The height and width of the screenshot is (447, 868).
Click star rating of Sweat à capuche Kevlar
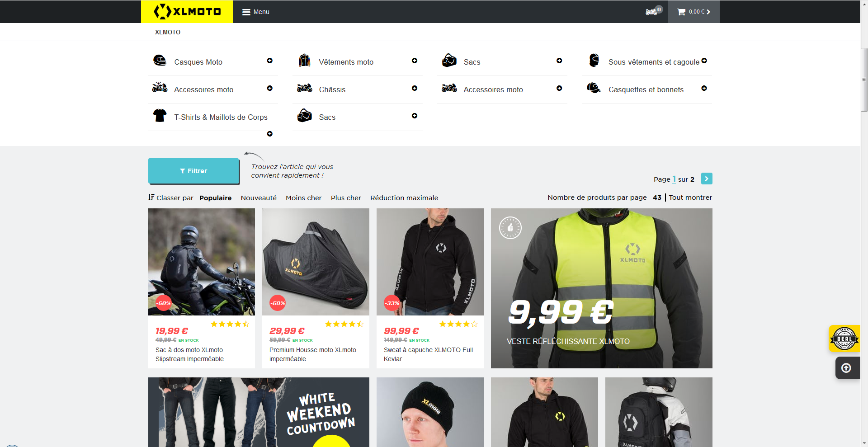[458, 324]
